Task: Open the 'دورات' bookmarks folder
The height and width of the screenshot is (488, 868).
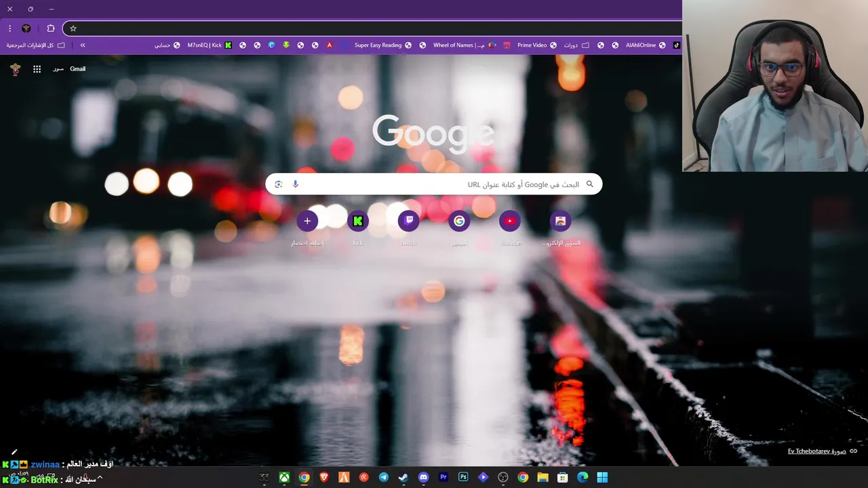Action: pyautogui.click(x=576, y=45)
